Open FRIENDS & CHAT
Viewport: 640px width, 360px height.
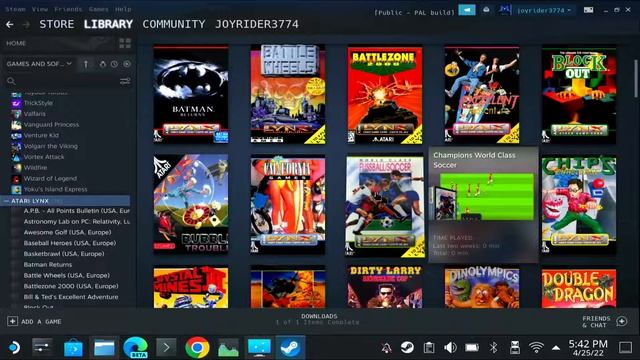(596, 322)
